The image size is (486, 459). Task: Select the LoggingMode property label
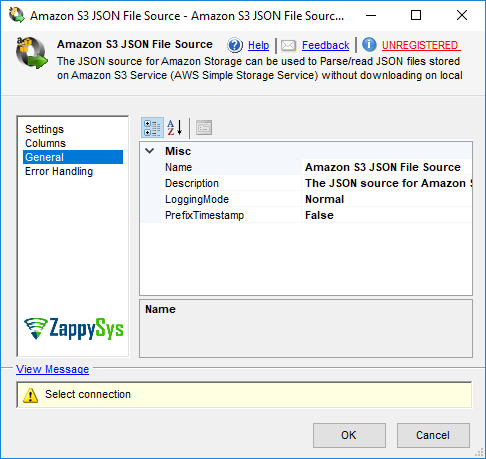click(197, 199)
